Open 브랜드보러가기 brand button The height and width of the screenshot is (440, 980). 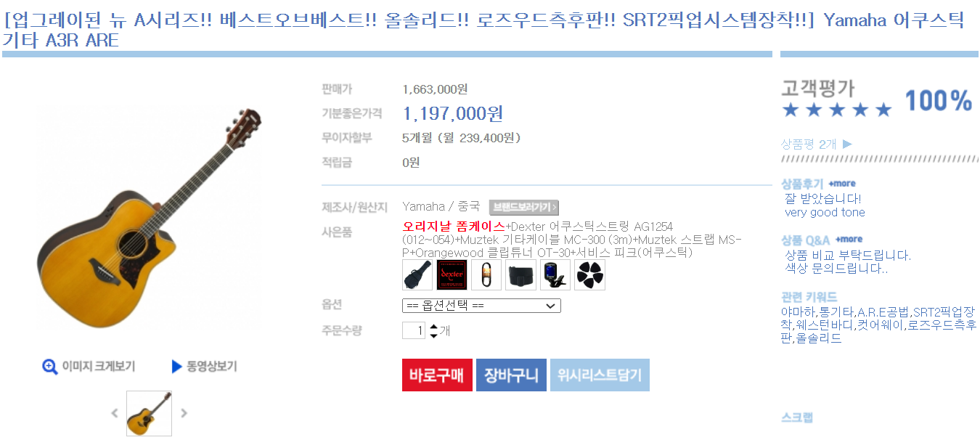coord(524,207)
